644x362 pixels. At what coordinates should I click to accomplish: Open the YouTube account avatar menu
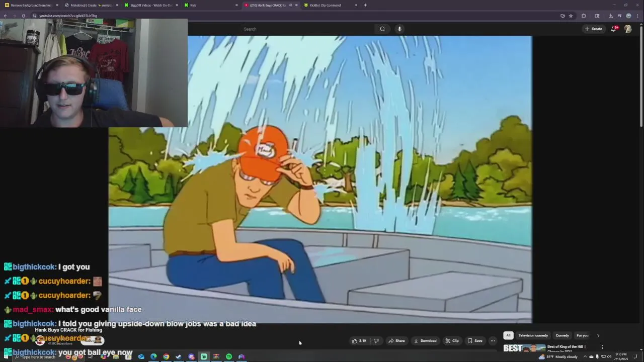tap(628, 29)
